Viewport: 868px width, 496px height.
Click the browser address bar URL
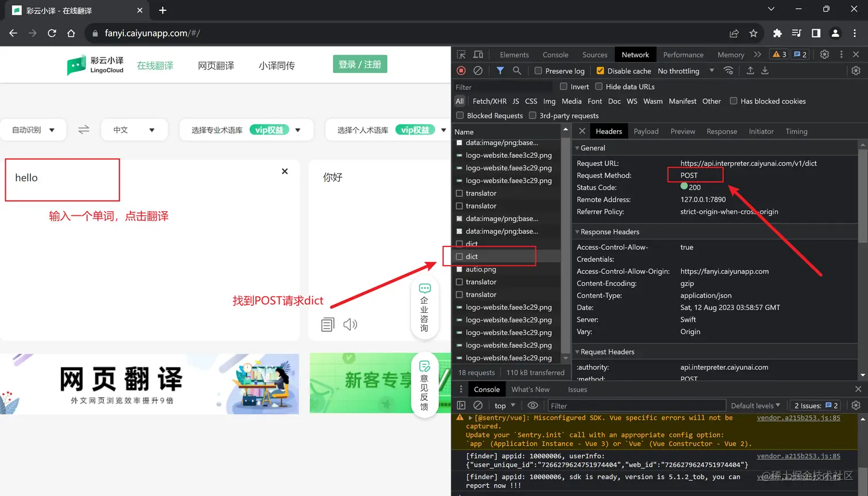click(152, 33)
